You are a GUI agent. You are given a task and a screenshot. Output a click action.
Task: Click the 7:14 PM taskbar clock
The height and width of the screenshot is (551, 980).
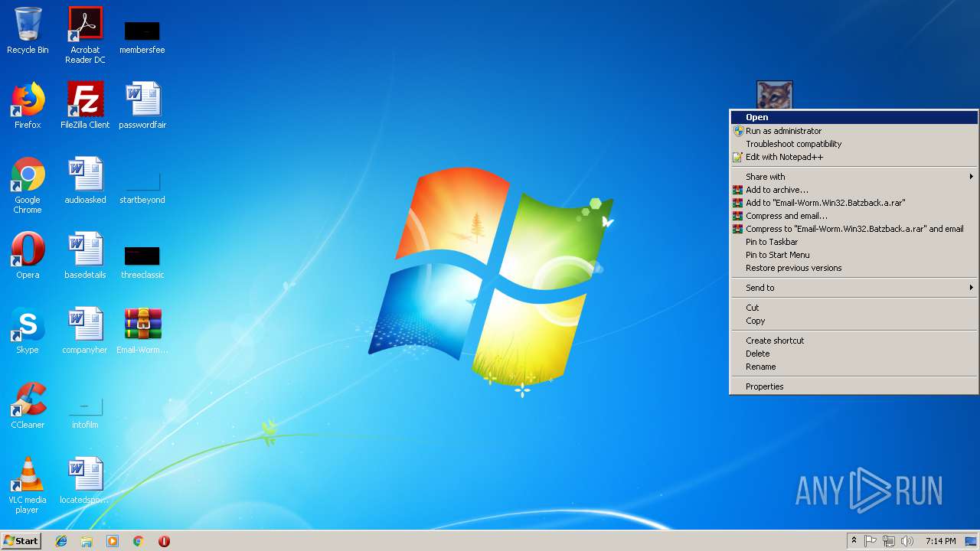click(x=940, y=541)
